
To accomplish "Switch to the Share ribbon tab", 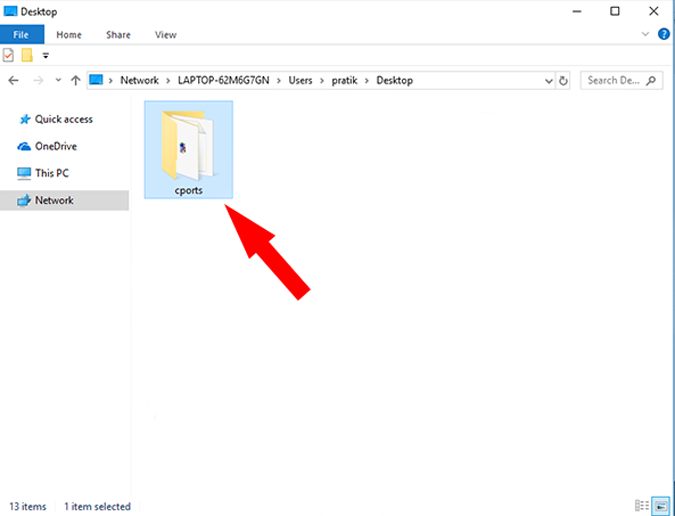I will (118, 34).
